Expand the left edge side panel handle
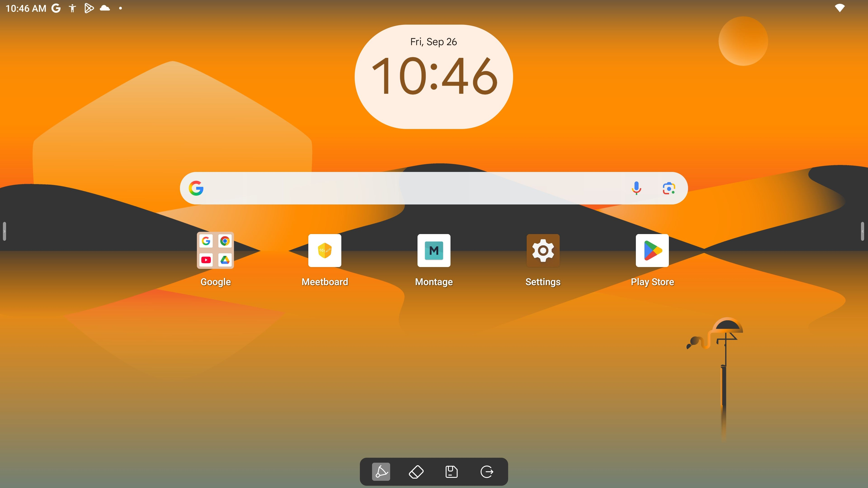The height and width of the screenshot is (488, 868). (4, 231)
